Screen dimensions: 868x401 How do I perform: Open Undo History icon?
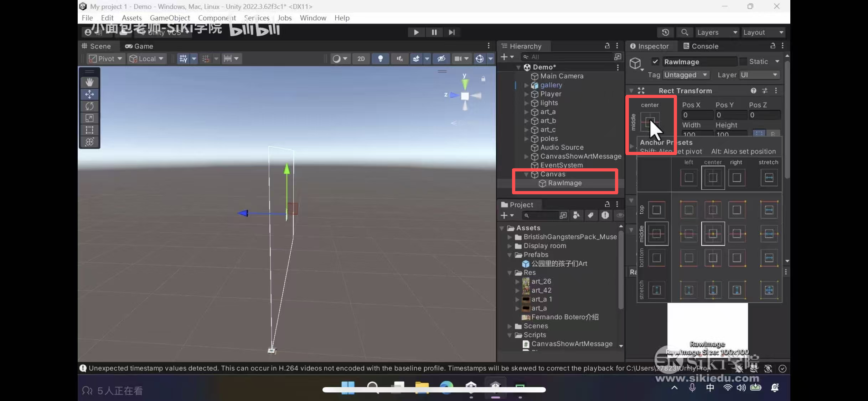pyautogui.click(x=665, y=32)
